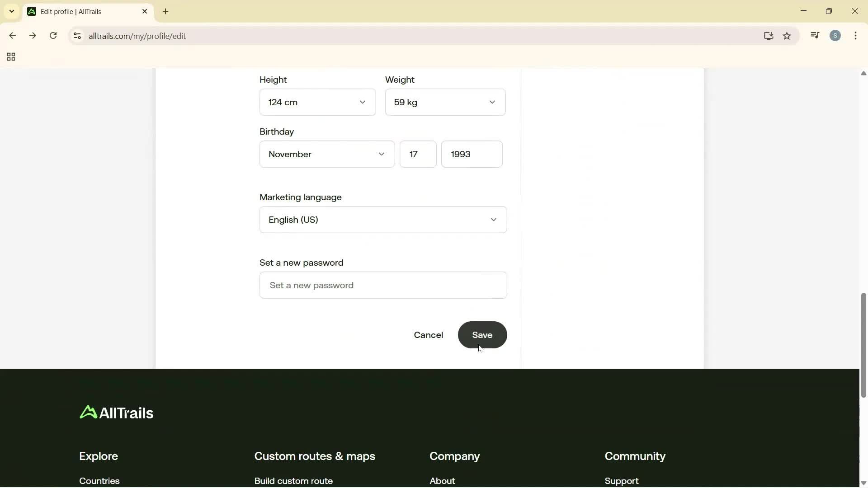The height and width of the screenshot is (488, 868).
Task: Click the Set a new password field
Action: [x=383, y=285]
